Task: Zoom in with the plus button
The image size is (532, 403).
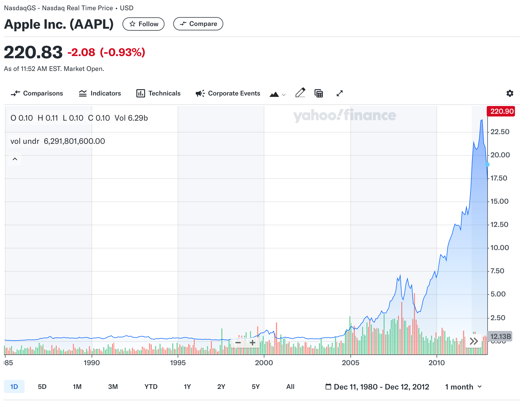Action: (252, 343)
